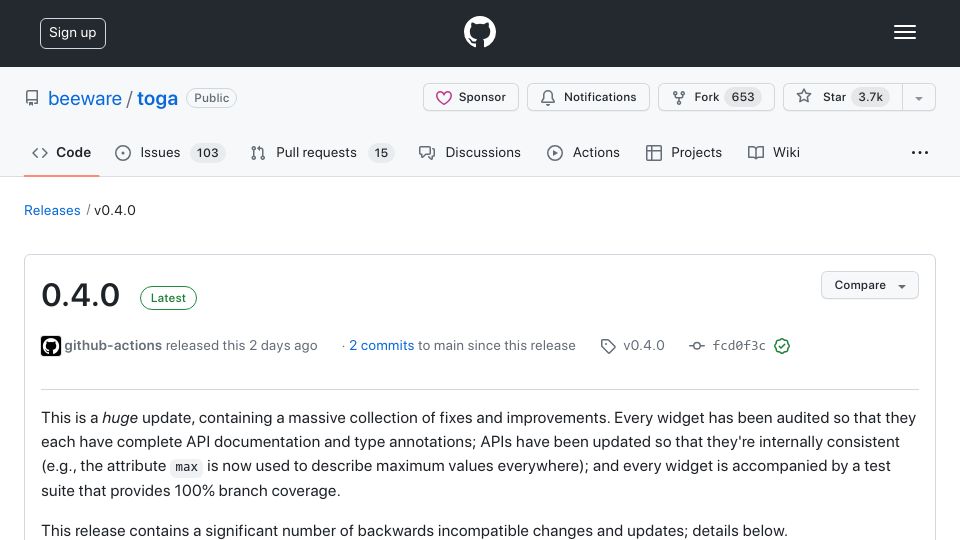Open the v0.4.0 tag link
The height and width of the screenshot is (540, 960).
[643, 346]
